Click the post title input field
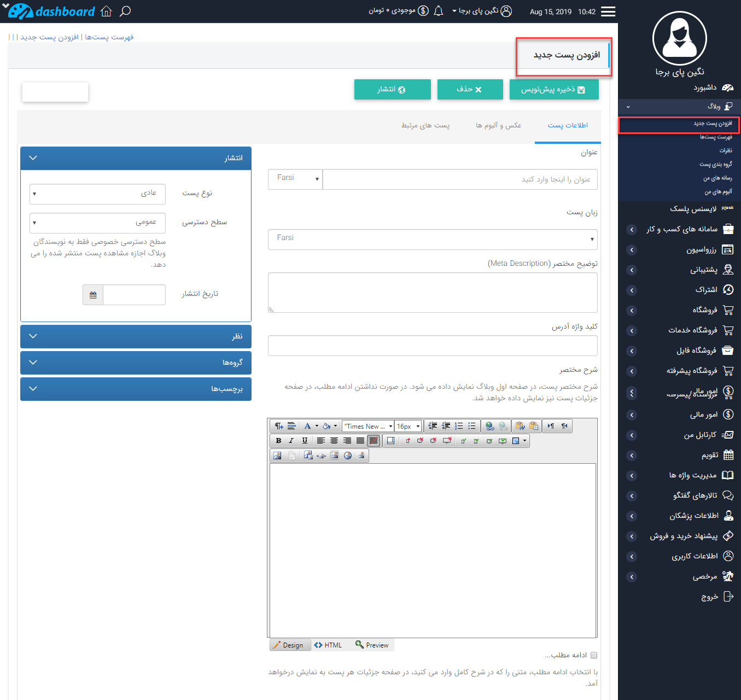The image size is (741, 700). [459, 179]
